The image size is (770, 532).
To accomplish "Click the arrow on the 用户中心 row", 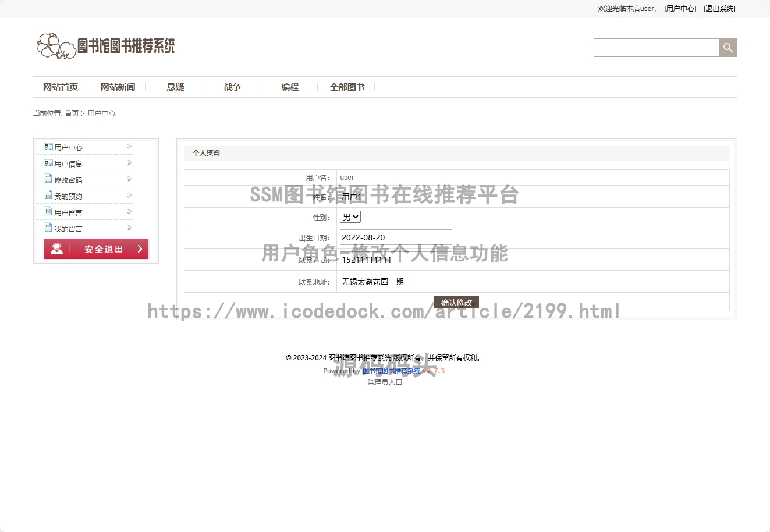I will point(129,147).
